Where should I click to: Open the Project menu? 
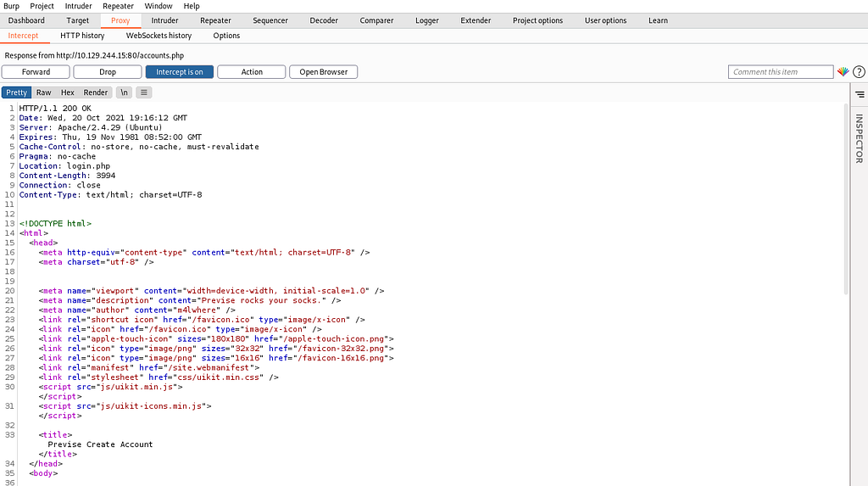pyautogui.click(x=42, y=6)
